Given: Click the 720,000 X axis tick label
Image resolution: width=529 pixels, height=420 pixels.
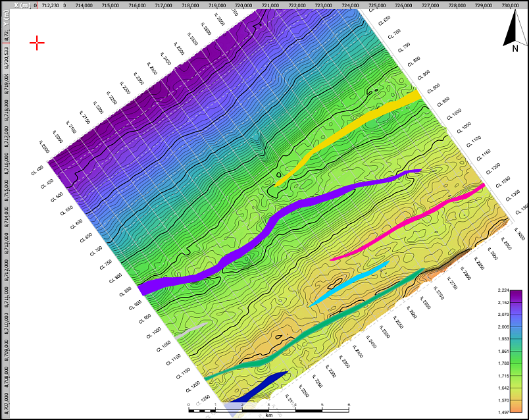Looking at the screenshot, I should click(243, 5).
